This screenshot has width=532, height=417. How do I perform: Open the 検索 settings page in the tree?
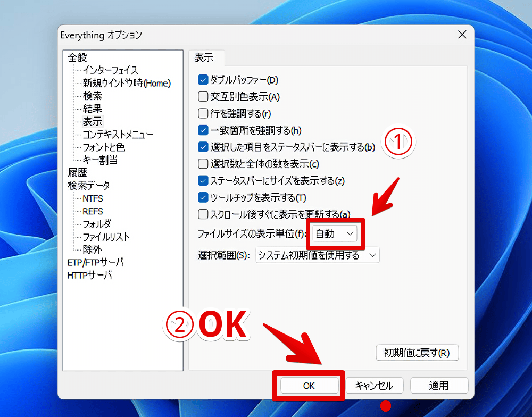pyautogui.click(x=92, y=96)
